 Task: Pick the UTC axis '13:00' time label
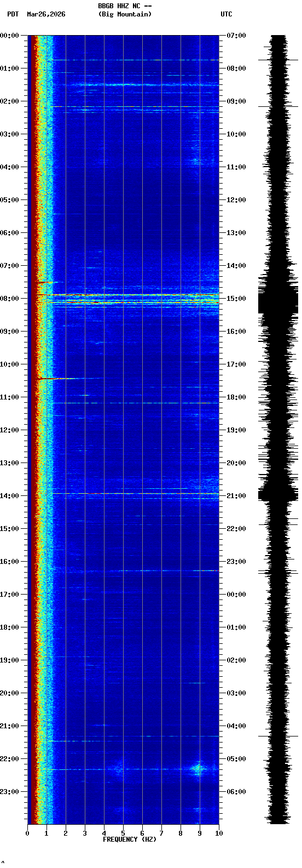[236, 233]
